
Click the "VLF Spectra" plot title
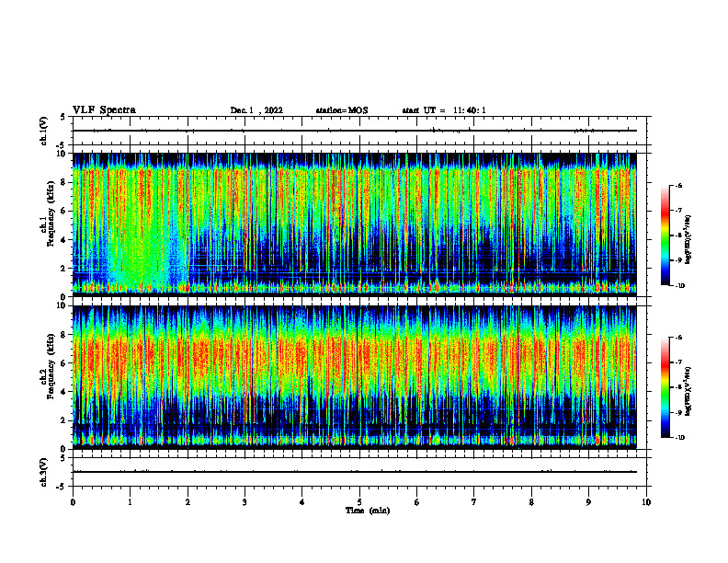(x=104, y=110)
